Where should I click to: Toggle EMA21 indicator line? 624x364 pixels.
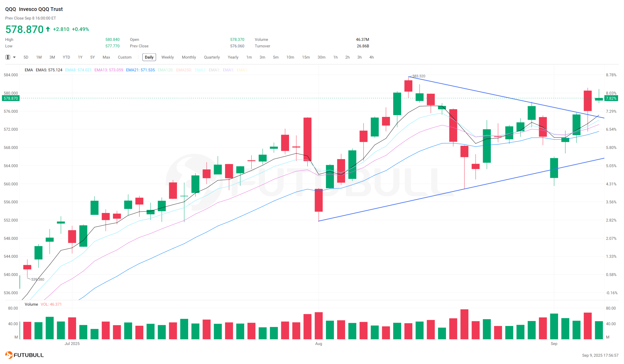140,70
